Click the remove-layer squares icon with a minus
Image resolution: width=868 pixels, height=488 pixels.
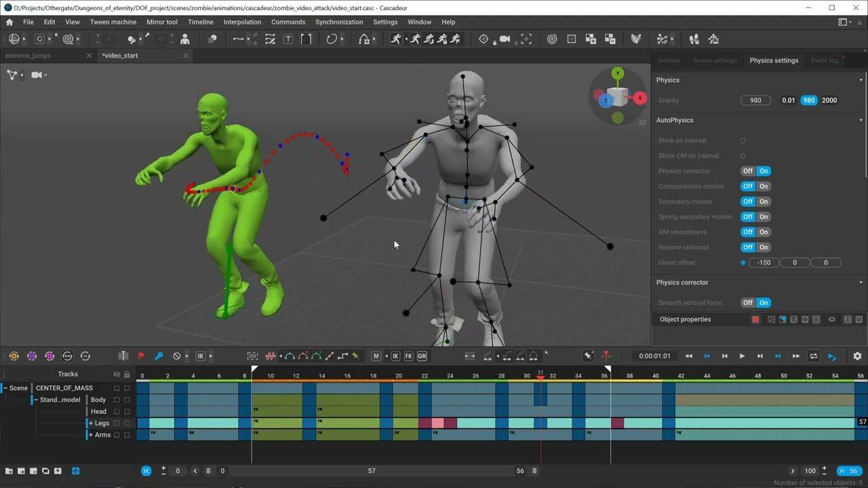610,39
